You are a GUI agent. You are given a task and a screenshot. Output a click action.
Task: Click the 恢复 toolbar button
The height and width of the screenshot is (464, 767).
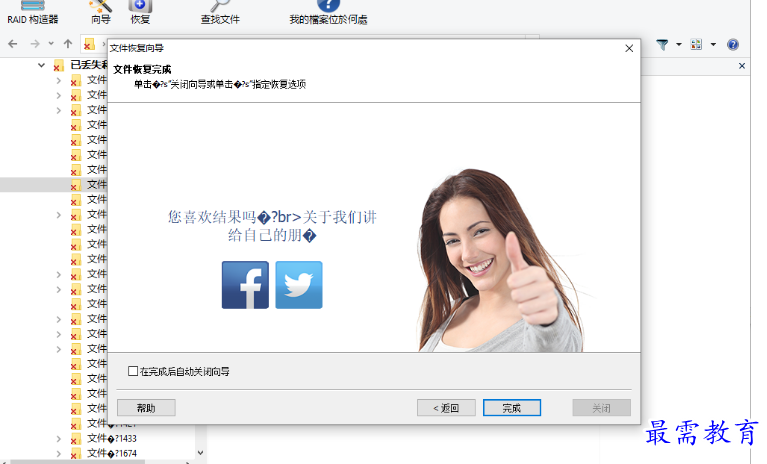[140, 13]
